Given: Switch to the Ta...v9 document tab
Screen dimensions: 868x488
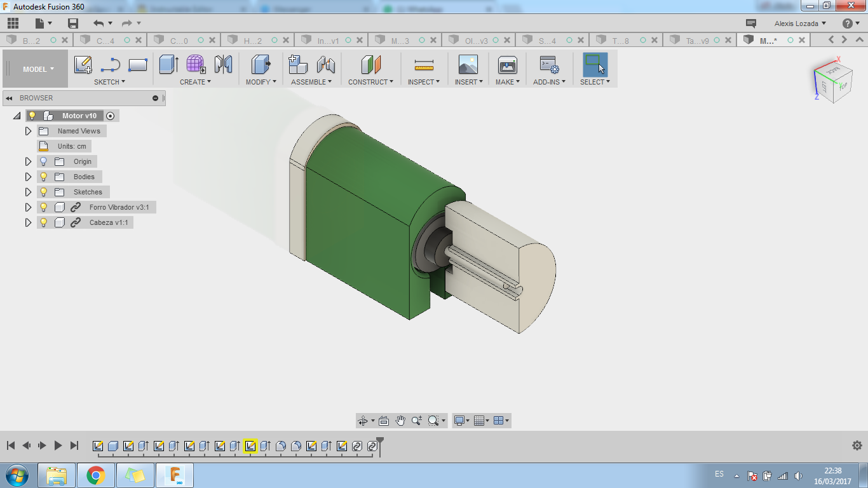Looking at the screenshot, I should (700, 40).
